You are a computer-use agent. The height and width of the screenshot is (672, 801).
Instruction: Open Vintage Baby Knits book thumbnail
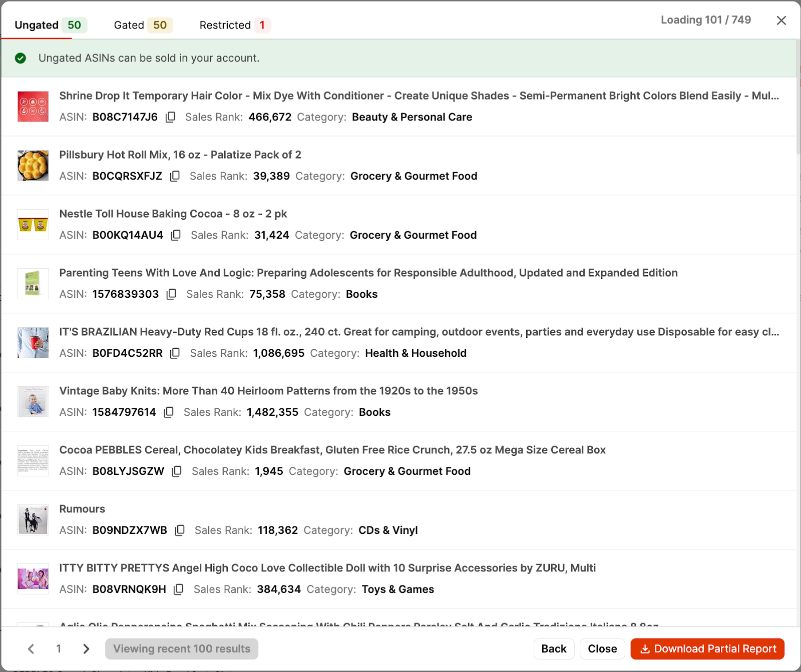click(x=33, y=402)
